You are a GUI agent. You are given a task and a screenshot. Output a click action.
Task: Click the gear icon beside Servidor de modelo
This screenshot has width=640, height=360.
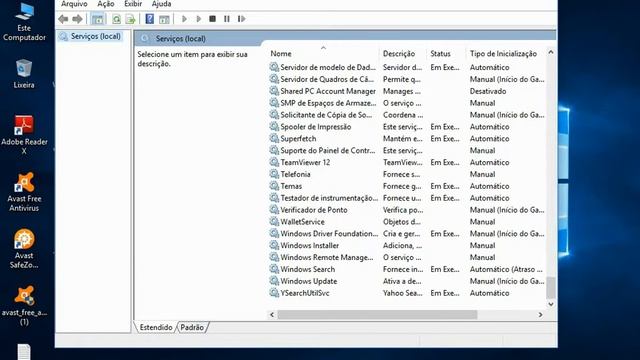[274, 67]
